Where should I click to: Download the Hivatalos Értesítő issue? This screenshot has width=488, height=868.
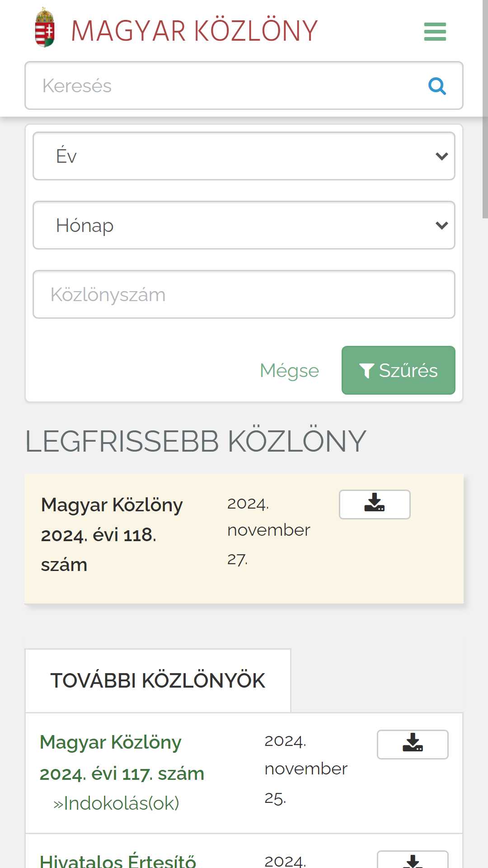[x=413, y=859]
